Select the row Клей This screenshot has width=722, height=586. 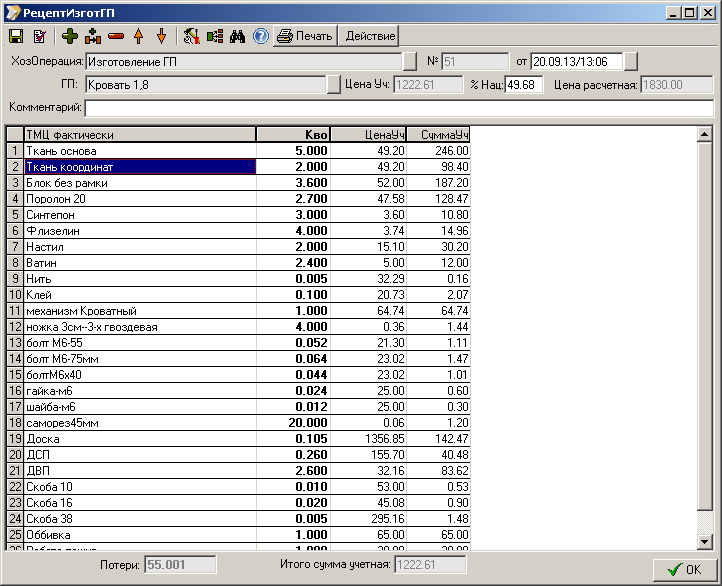[x=238, y=295]
